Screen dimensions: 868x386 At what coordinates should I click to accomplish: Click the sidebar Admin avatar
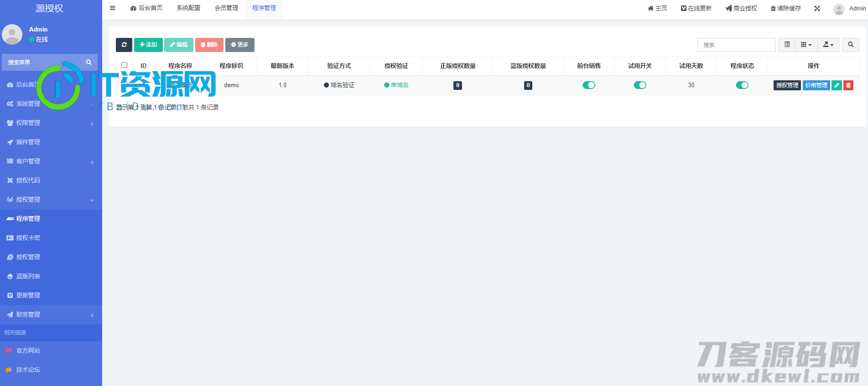[12, 34]
